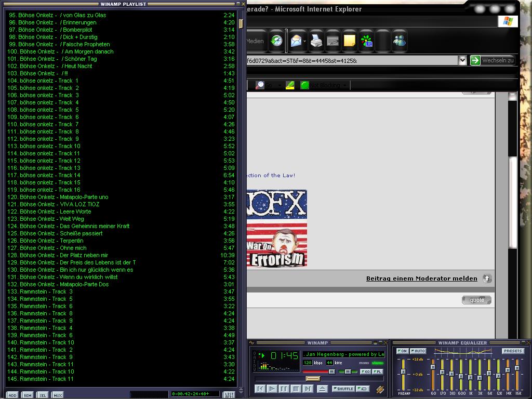Toggle the PL playlist button in Winamp
The image size is (532, 399).
pyautogui.click(x=377, y=371)
